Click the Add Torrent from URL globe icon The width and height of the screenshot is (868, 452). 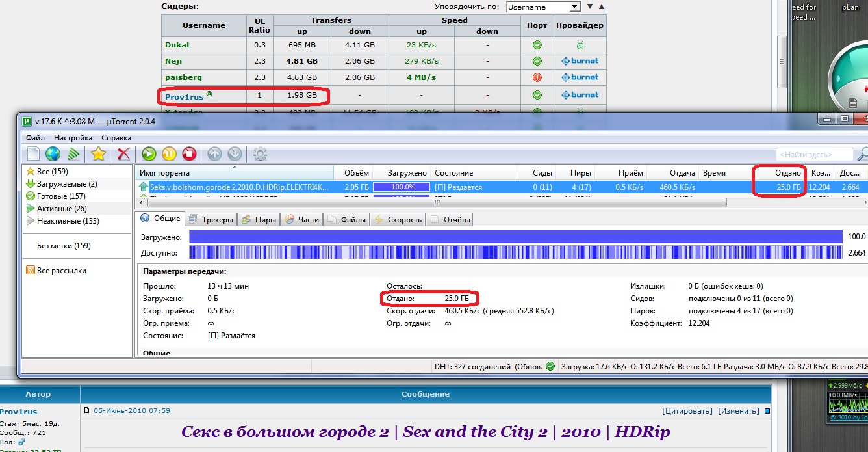pos(53,154)
